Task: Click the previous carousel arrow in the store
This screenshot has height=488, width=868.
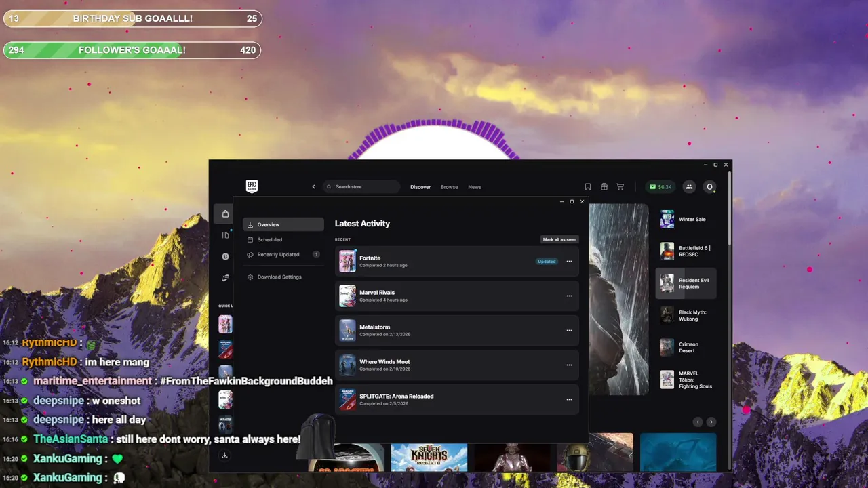Action: pos(697,422)
